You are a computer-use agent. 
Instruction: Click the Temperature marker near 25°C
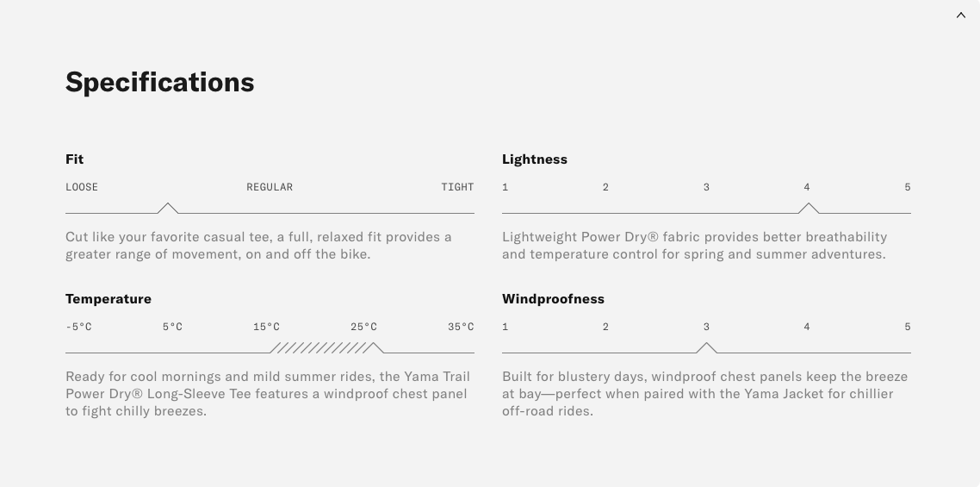[373, 347]
